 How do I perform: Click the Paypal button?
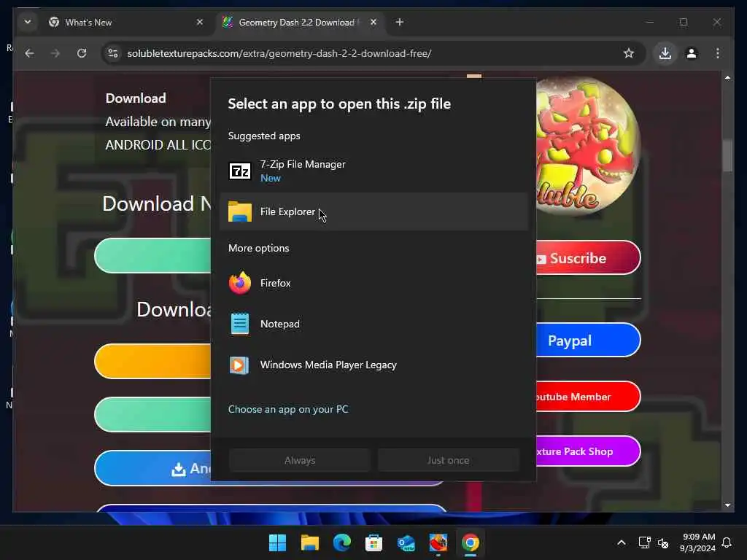588,341
